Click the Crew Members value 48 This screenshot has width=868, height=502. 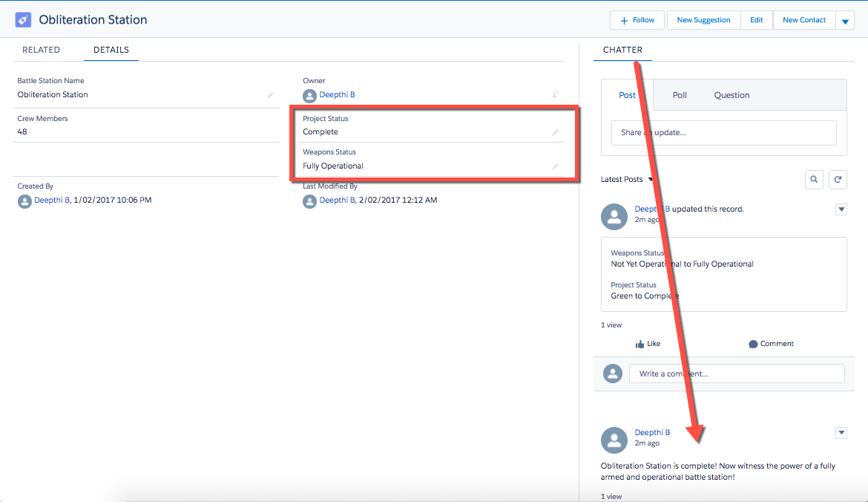(x=22, y=132)
